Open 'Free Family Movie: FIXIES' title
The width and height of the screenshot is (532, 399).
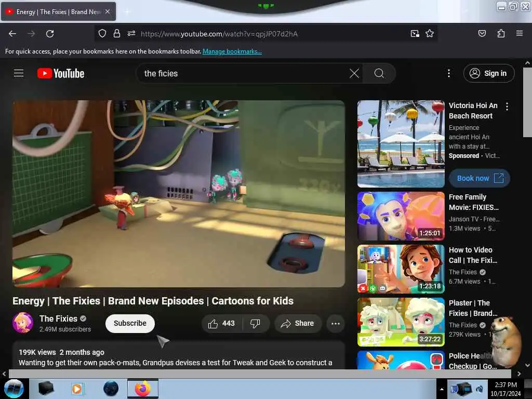pyautogui.click(x=474, y=202)
